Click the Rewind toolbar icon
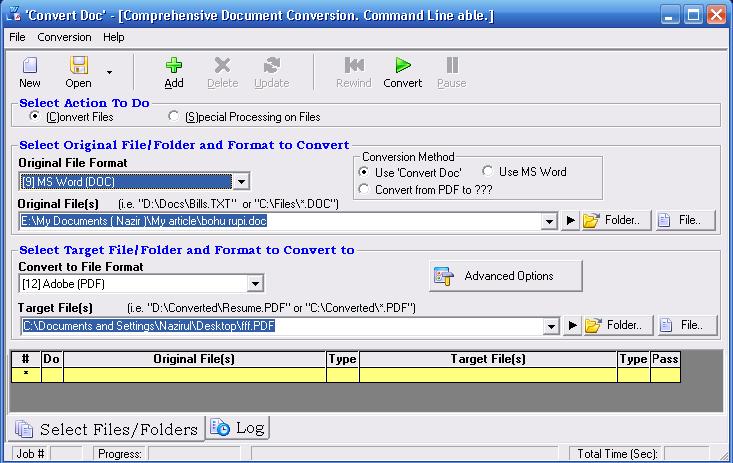Viewport: 733px width, 463px height. point(354,65)
